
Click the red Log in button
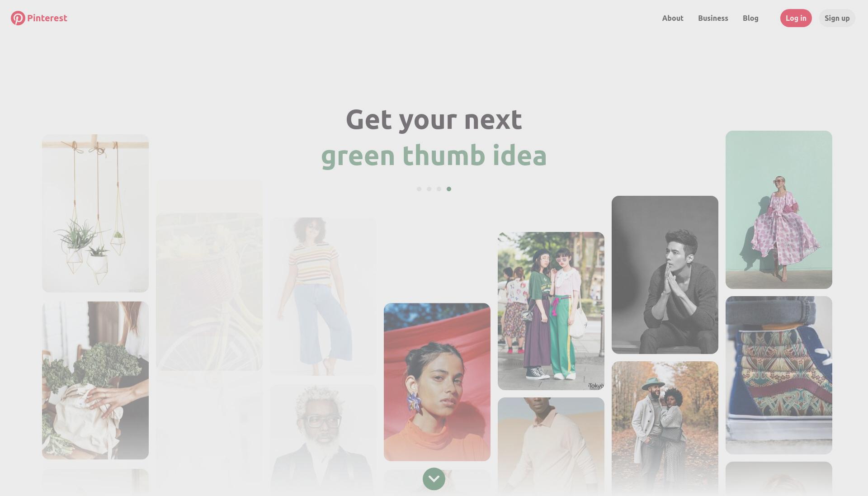[x=796, y=18]
